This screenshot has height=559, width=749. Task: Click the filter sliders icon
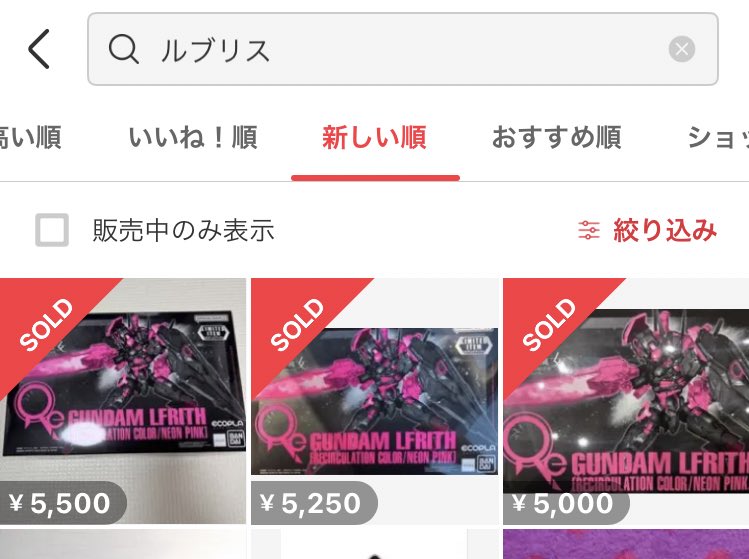click(x=589, y=230)
